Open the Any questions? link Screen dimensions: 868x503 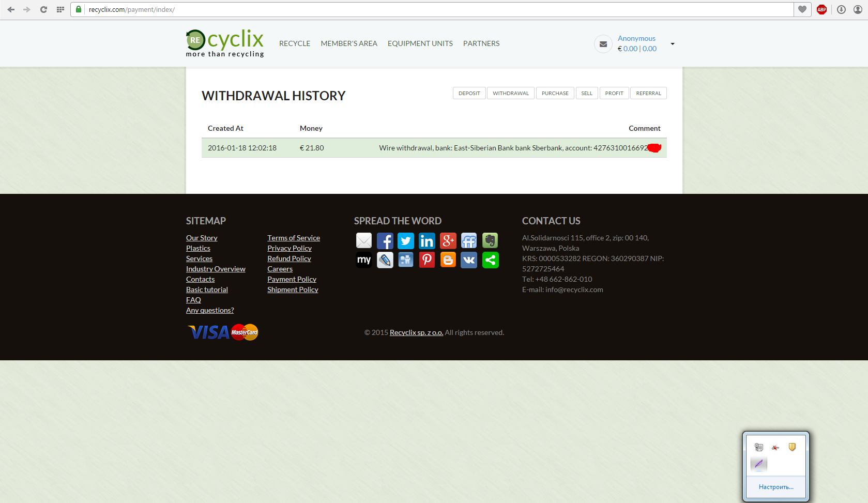(210, 310)
